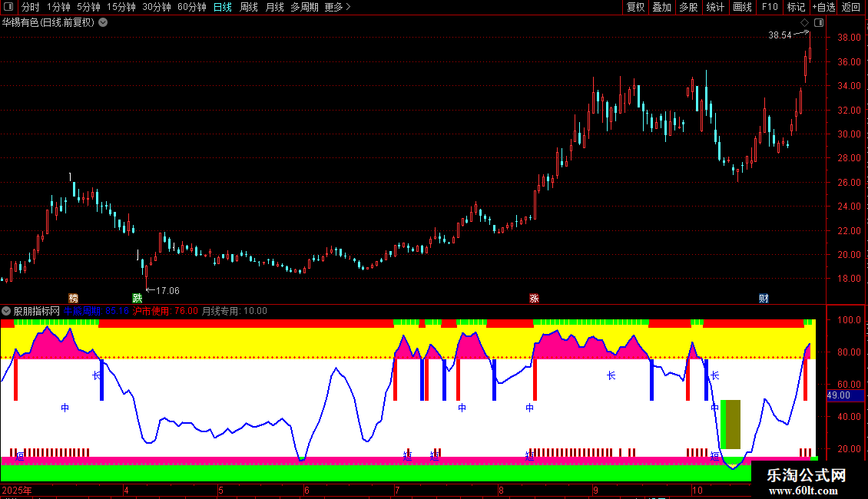868x499 pixels.
Task: Switch to the 周线 weekly chart
Action: 249,7
